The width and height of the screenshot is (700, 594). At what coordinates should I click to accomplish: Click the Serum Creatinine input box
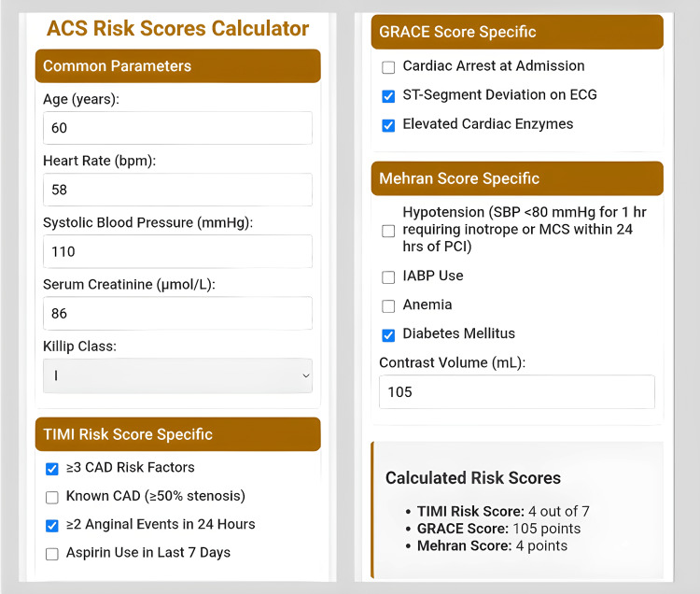(x=177, y=313)
